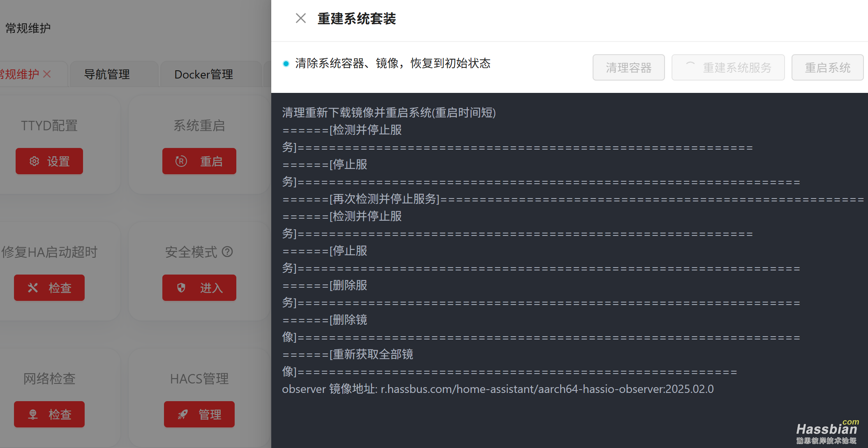Image resolution: width=868 pixels, height=448 pixels.
Task: Click 检查 under 网络检查
Action: pyautogui.click(x=49, y=414)
